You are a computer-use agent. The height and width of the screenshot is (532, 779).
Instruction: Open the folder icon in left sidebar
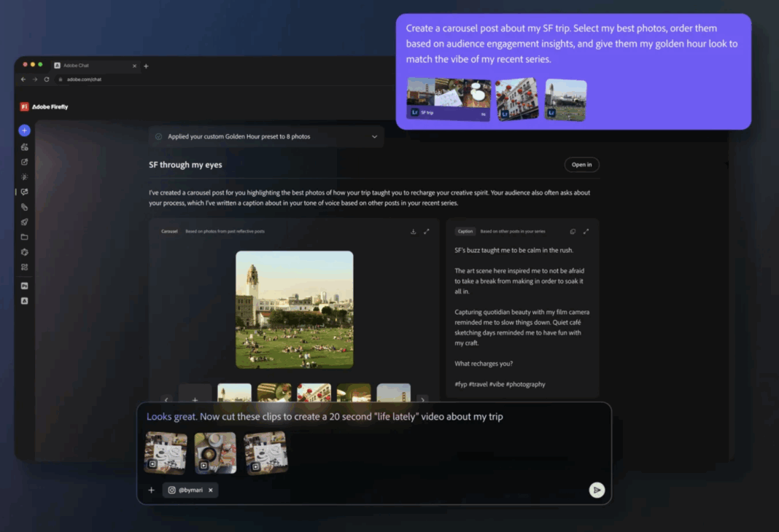[24, 237]
